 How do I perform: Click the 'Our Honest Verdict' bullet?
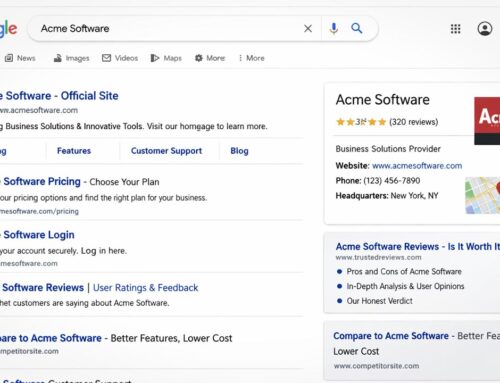[380, 301]
